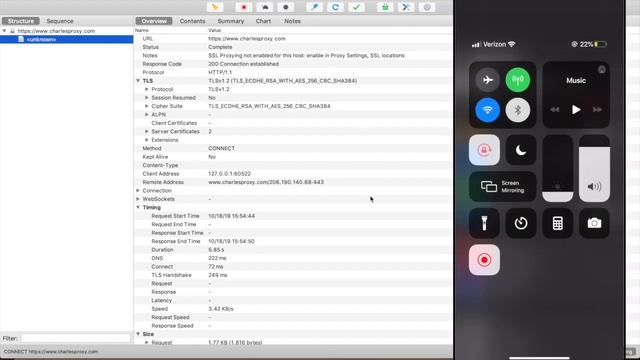
Task: Click the green shopping basket icon
Action: (x=385, y=7)
